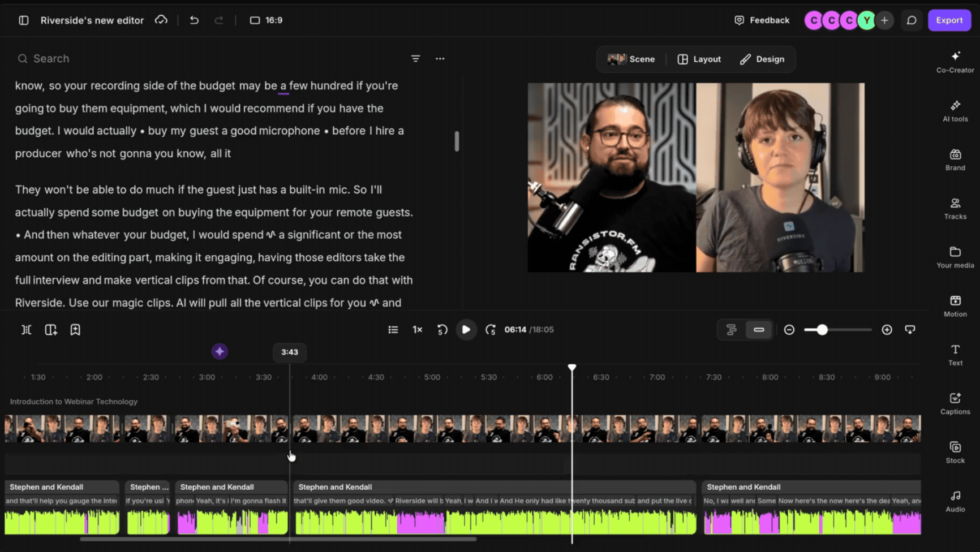The image size is (980, 552).
Task: Open the Feedback form
Action: 762,20
